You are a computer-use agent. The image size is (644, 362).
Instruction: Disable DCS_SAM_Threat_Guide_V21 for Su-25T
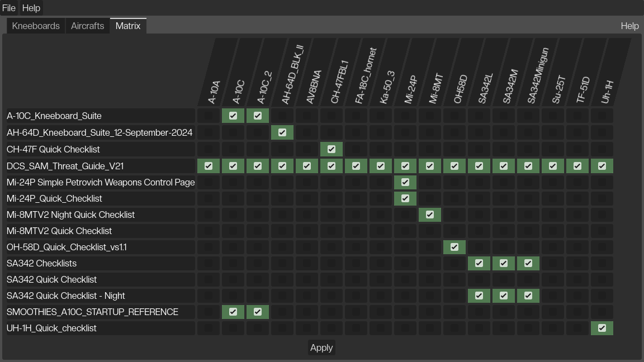(553, 166)
